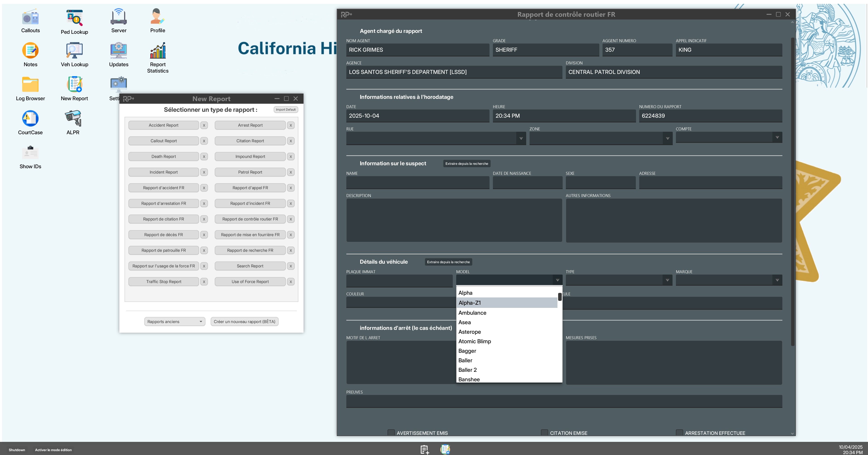Open the Show IDs icon
868x455 pixels.
[30, 153]
